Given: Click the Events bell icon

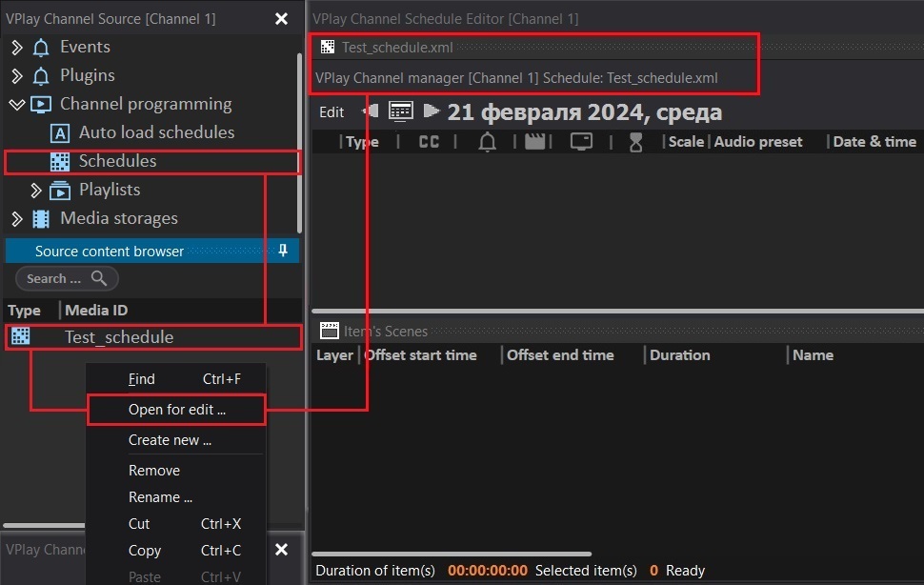Looking at the screenshot, I should [41, 47].
